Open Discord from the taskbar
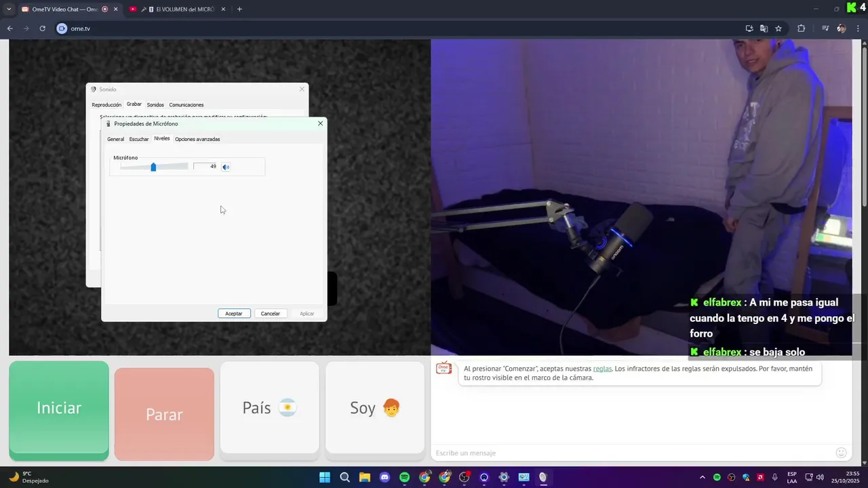The image size is (868, 488). click(384, 477)
